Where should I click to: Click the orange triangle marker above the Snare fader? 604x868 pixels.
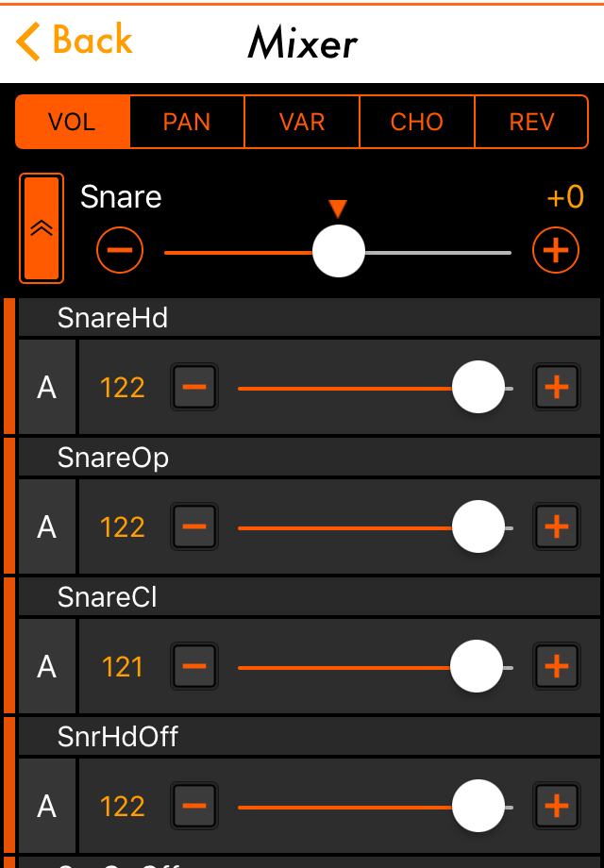tap(337, 207)
